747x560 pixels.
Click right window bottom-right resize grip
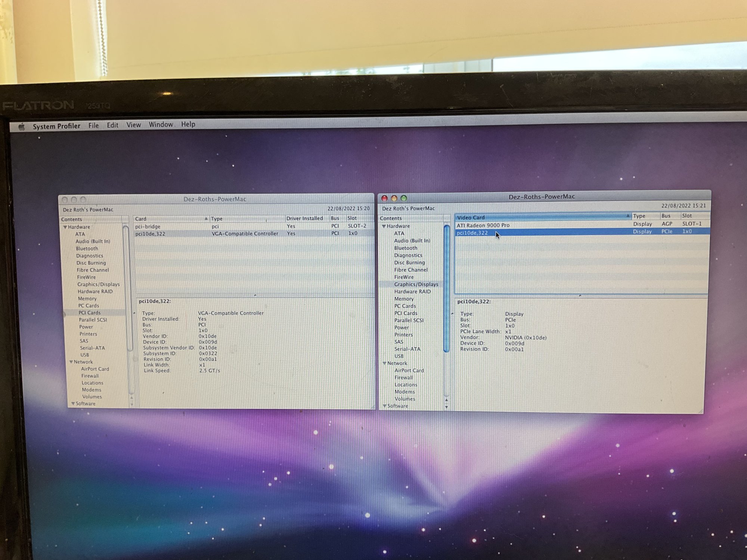[700, 411]
